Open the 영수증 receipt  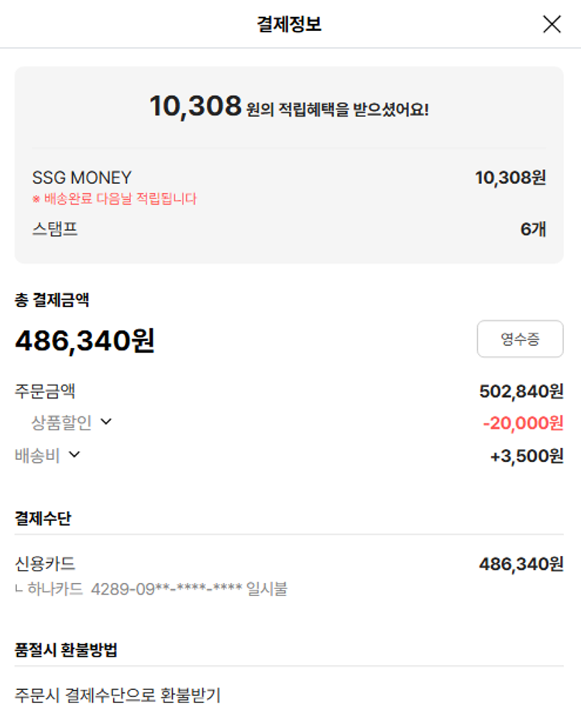pos(520,339)
